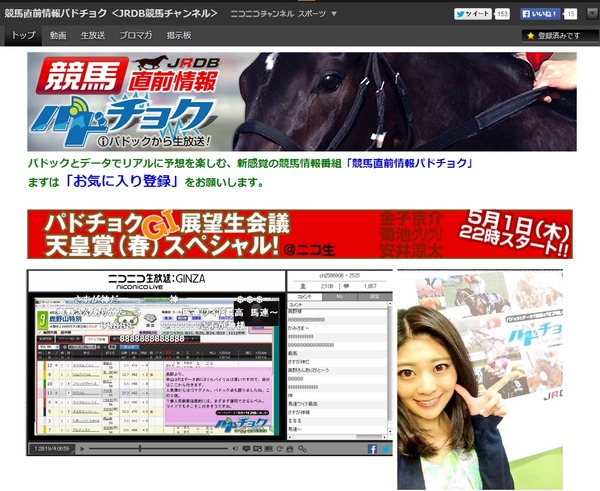Click the printer-like icon in player bar
600x491 pixels.
290,449
